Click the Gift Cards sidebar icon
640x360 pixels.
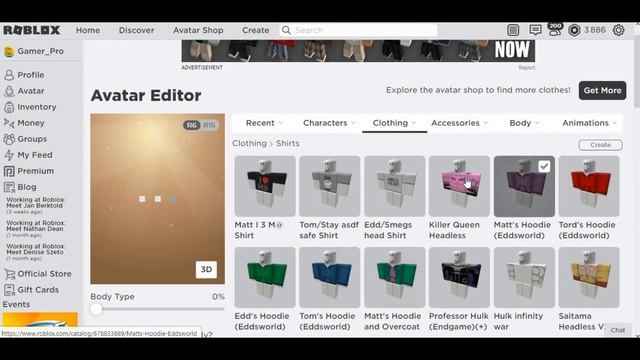9,290
